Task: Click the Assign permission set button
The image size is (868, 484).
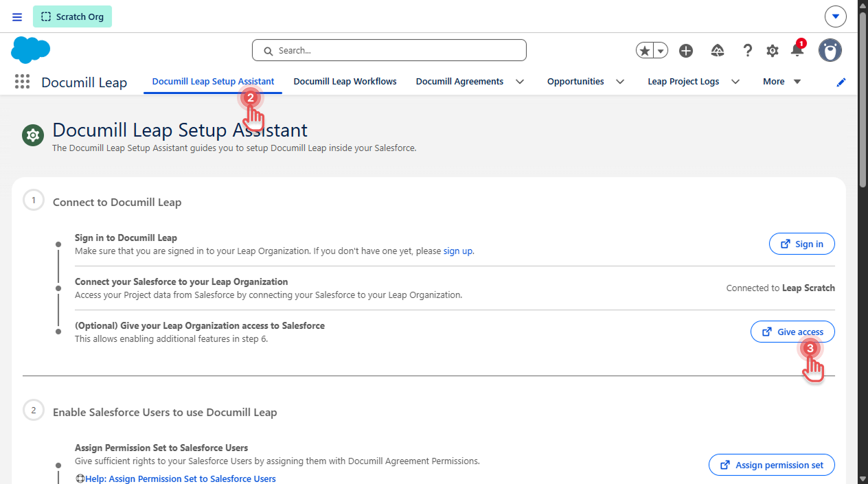Action: (x=771, y=465)
